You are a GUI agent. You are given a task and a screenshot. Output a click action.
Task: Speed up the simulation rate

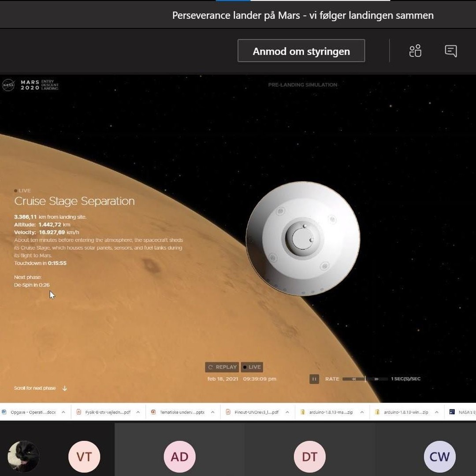376,379
